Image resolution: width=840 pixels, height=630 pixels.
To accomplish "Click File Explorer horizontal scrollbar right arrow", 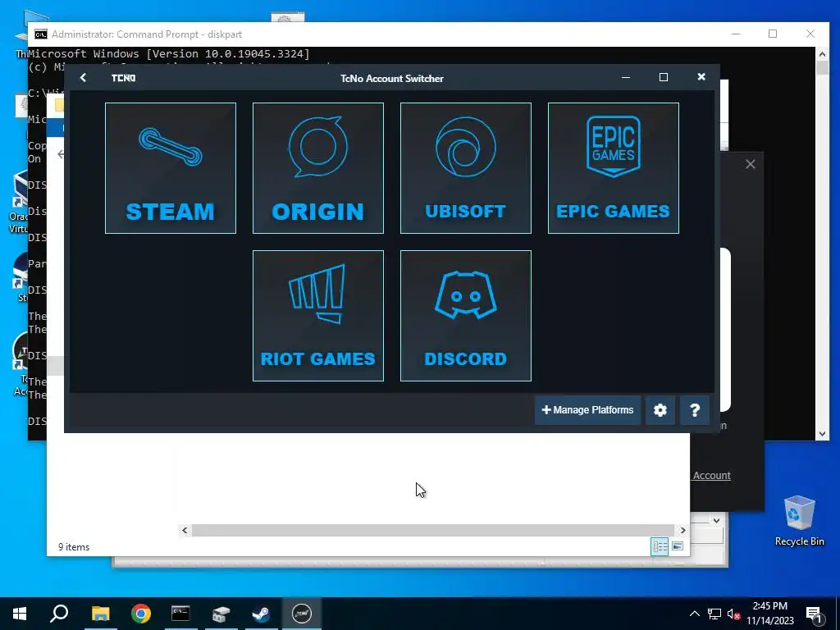I will pos(682,531).
